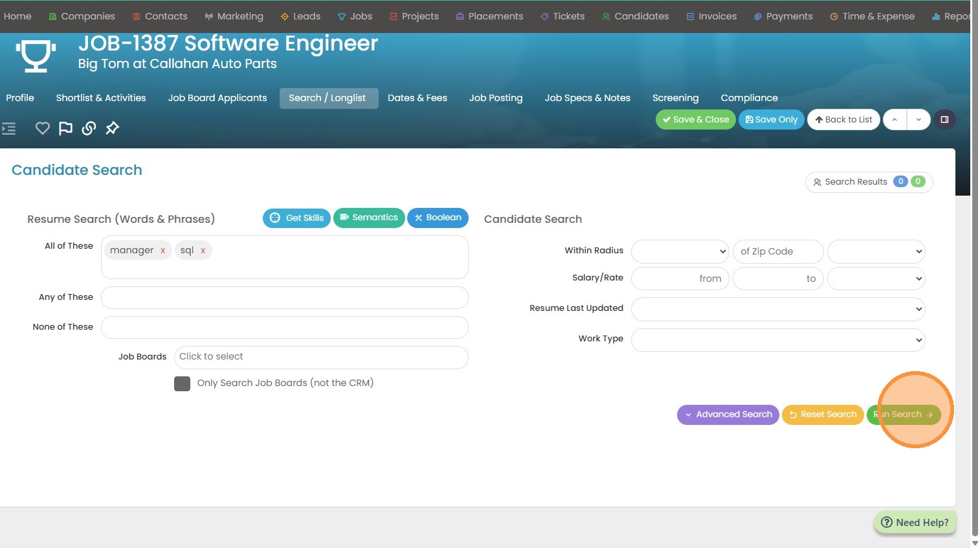Click the heart favorite icon
980x548 pixels.
tap(43, 128)
